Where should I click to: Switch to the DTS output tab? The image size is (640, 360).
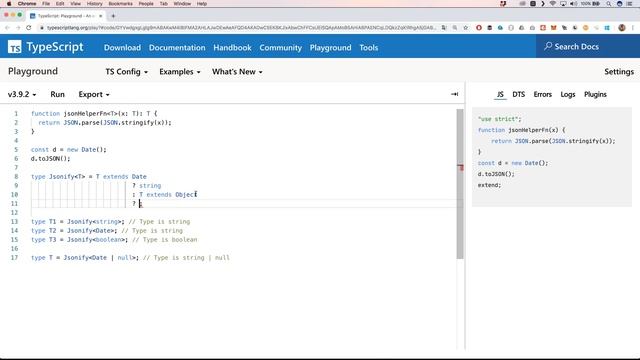(x=518, y=94)
